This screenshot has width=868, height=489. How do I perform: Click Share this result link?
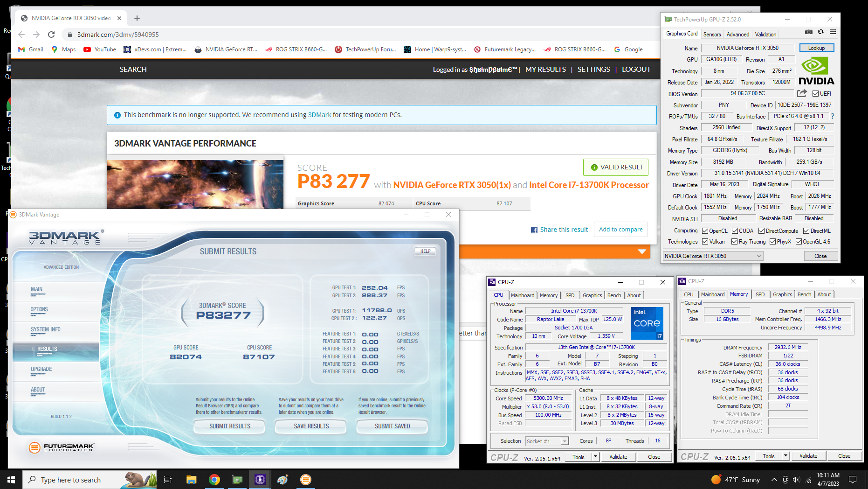(x=559, y=230)
